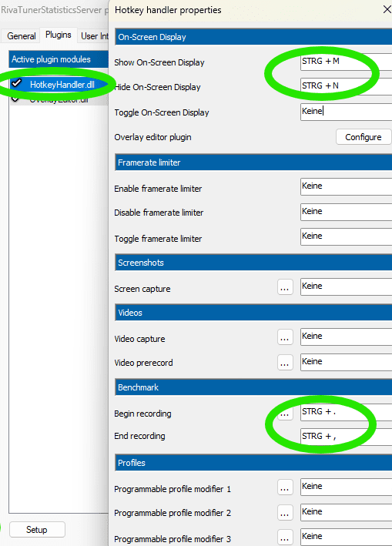Click the Active plugin modules header
392x546 pixels.
pyautogui.click(x=59, y=59)
